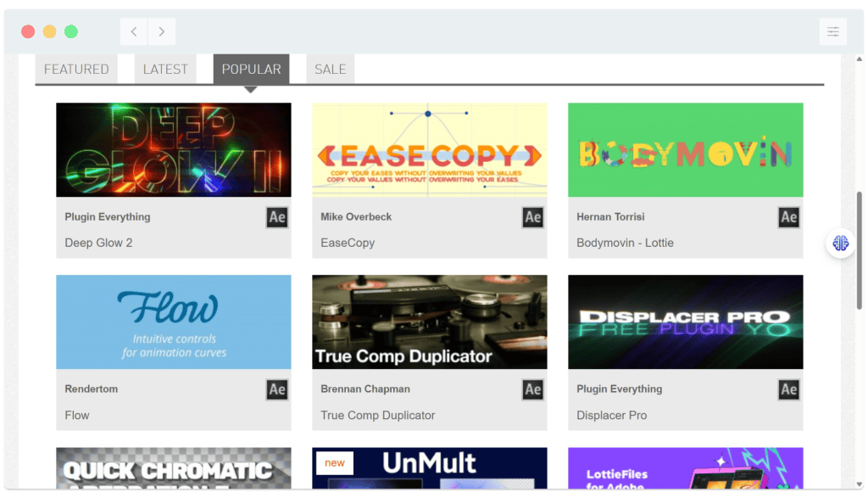Open the Sale tab
Viewport: 868px width, 498px height.
(330, 70)
